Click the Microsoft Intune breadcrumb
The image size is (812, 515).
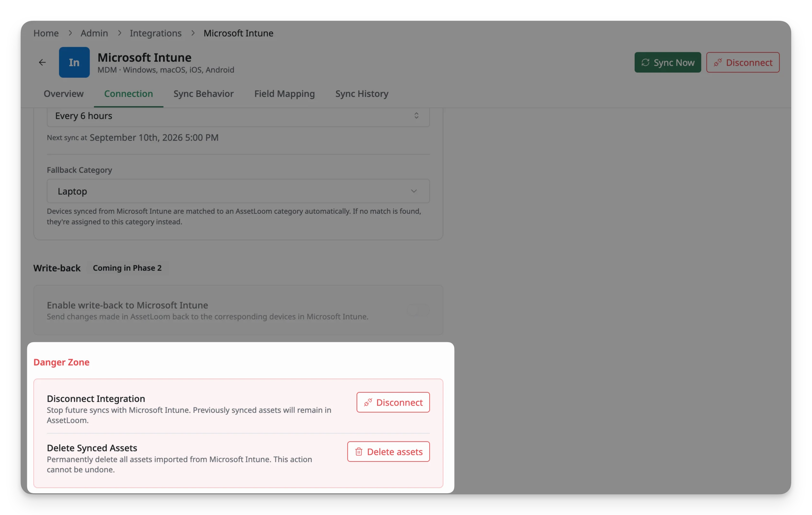tap(238, 33)
